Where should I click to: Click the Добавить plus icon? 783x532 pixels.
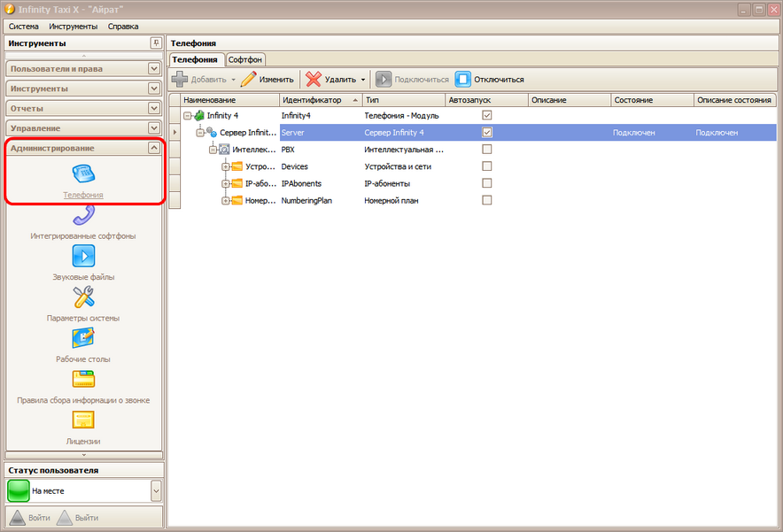180,80
